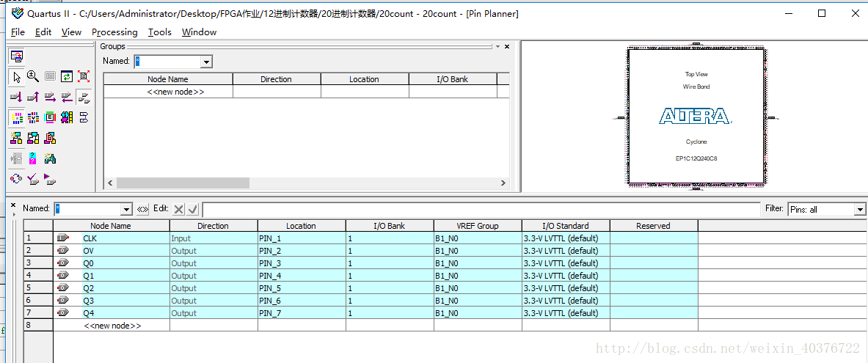Image resolution: width=868 pixels, height=363 pixels.
Task: Open the View menu
Action: point(71,32)
